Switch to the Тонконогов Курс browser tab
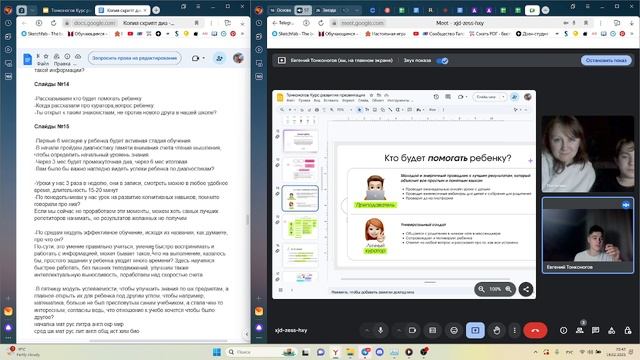The height and width of the screenshot is (360, 640). point(67,10)
